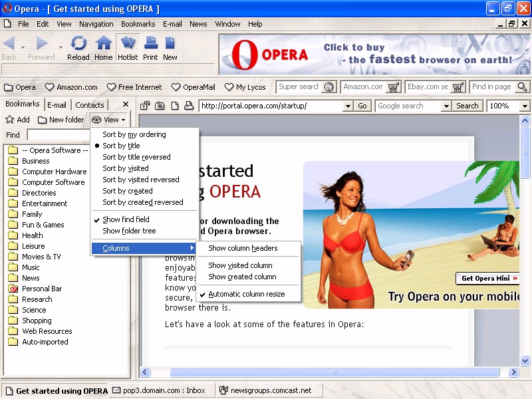The height and width of the screenshot is (399, 532).
Task: Open the Back history dropdown arrow
Action: coord(23,47)
